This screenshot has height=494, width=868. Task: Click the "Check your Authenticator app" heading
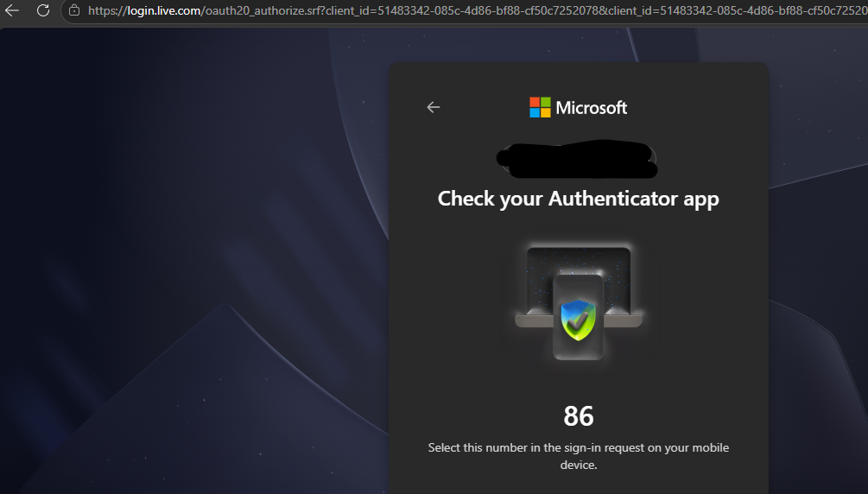pos(579,199)
